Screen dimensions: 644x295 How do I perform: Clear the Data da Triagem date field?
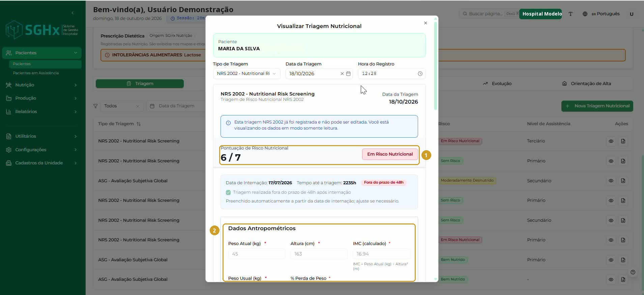[342, 74]
